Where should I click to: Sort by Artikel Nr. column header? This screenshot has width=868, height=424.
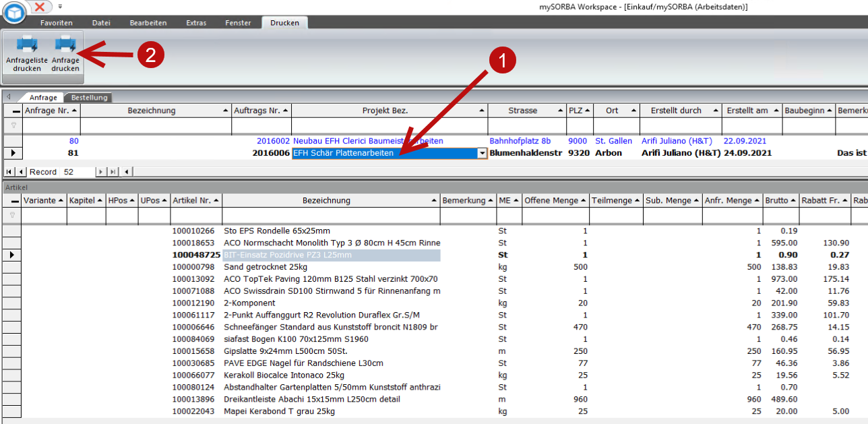(x=196, y=200)
